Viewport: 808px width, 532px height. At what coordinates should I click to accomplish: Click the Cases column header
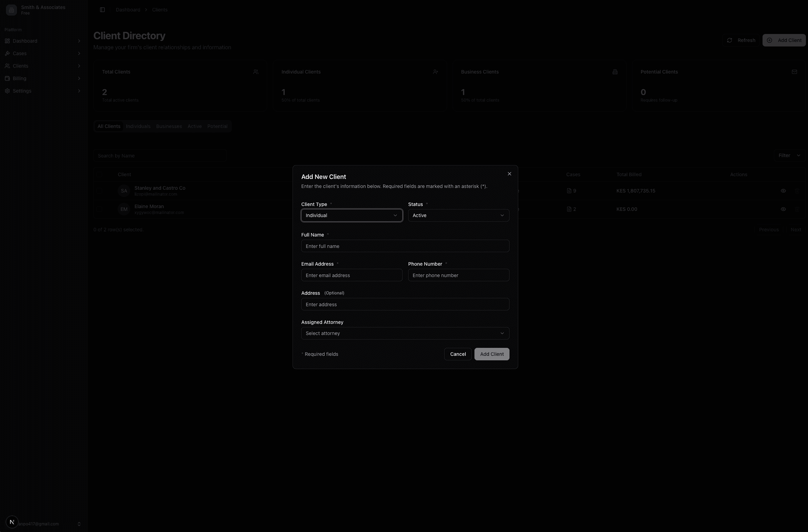point(573,174)
